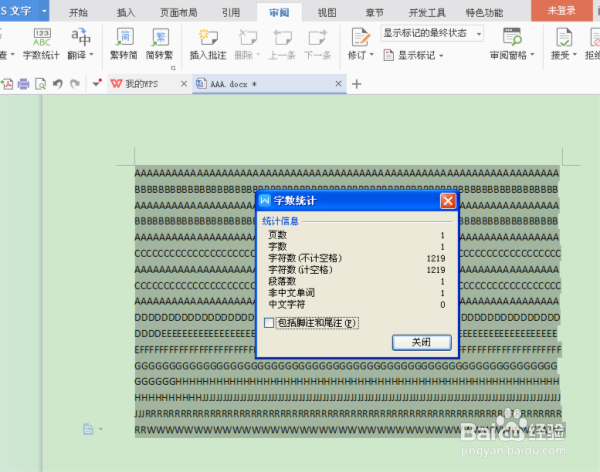Image resolution: width=600 pixels, height=472 pixels.
Task: Close the AAA.docx tab
Action: 338,83
